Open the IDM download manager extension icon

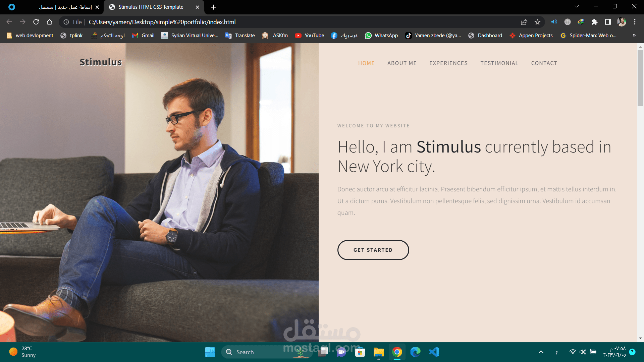[x=581, y=22]
